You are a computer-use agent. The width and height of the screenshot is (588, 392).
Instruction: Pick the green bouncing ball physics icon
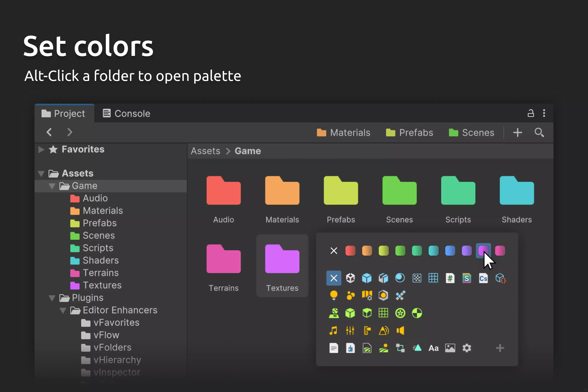click(x=334, y=313)
